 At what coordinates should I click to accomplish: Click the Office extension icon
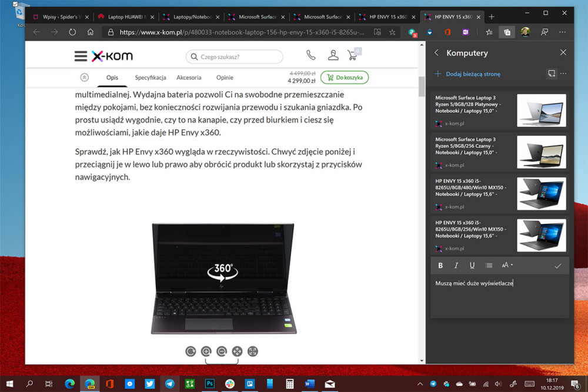[x=447, y=32]
